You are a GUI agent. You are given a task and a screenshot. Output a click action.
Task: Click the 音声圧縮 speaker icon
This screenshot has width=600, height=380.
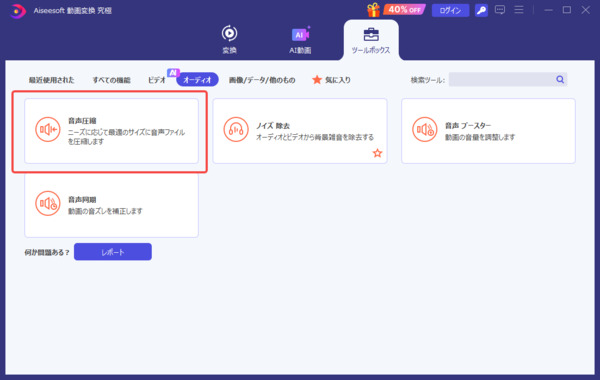48,129
